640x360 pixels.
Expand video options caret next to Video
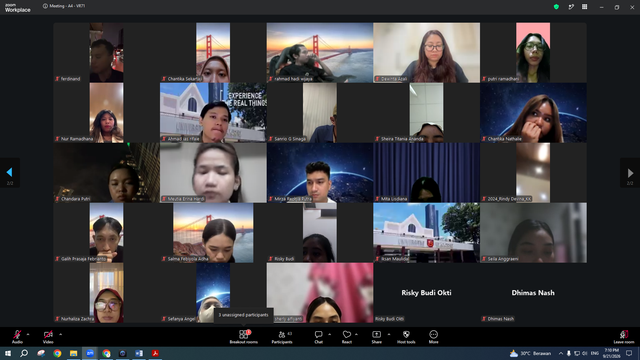[x=60, y=334]
